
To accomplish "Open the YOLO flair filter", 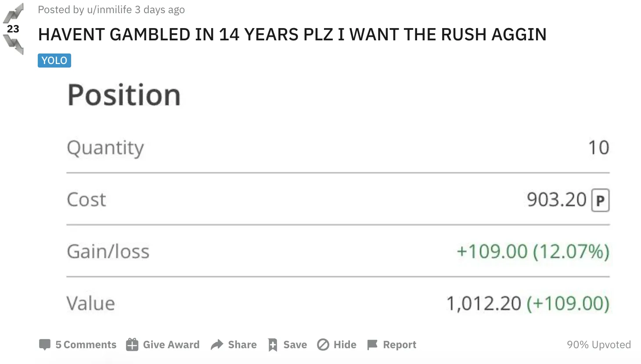I will tap(54, 60).
